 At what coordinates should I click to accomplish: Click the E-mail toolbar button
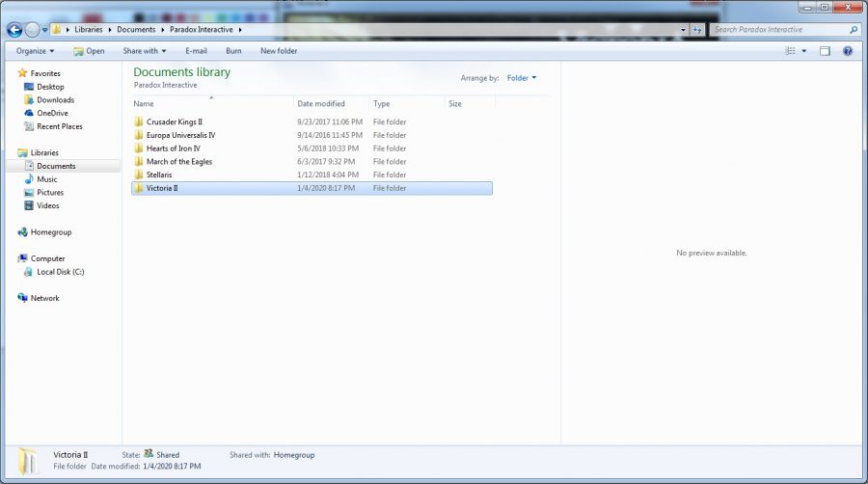coord(196,51)
